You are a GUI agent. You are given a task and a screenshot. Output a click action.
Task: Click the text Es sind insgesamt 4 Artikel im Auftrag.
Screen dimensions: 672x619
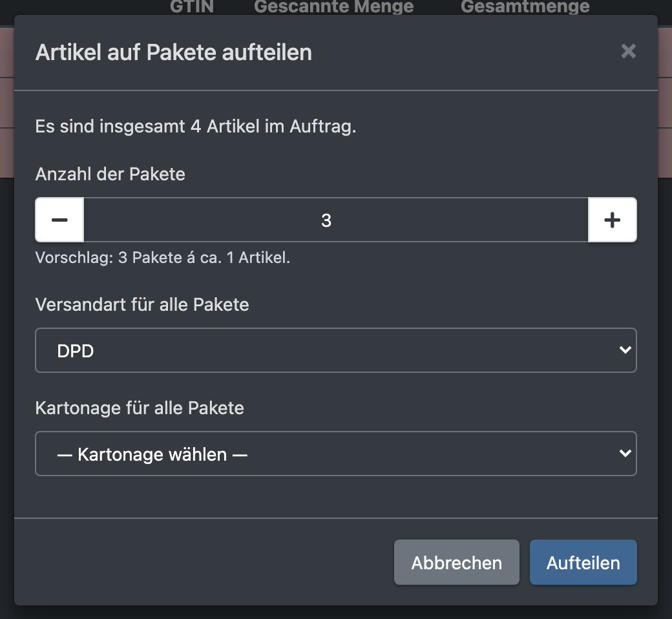(196, 127)
